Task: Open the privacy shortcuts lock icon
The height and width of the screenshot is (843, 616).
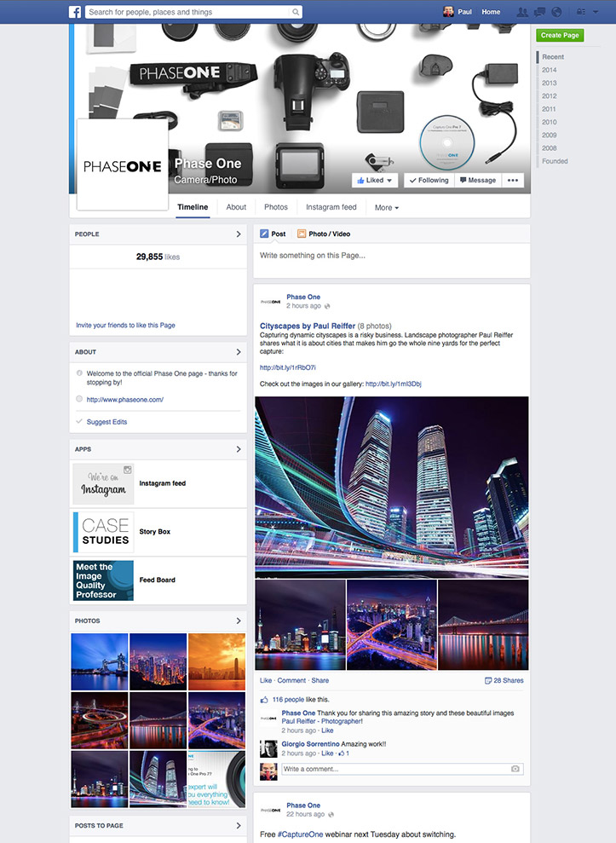Action: [x=580, y=12]
